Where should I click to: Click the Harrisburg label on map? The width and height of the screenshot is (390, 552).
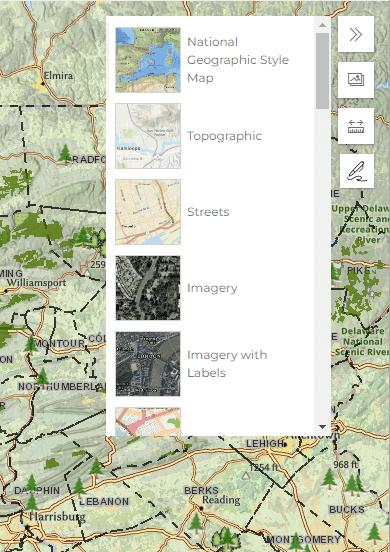tap(57, 516)
